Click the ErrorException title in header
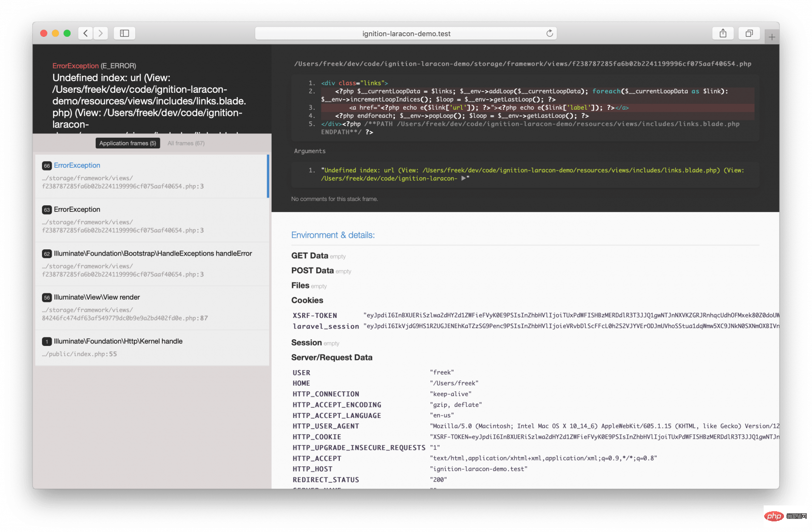Viewport: 812px width, 532px height. [x=75, y=66]
